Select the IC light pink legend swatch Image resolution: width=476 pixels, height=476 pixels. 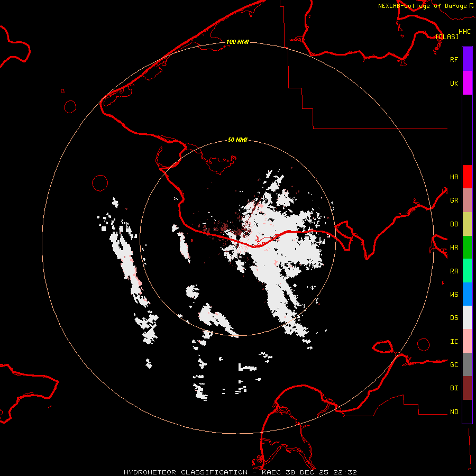click(467, 341)
